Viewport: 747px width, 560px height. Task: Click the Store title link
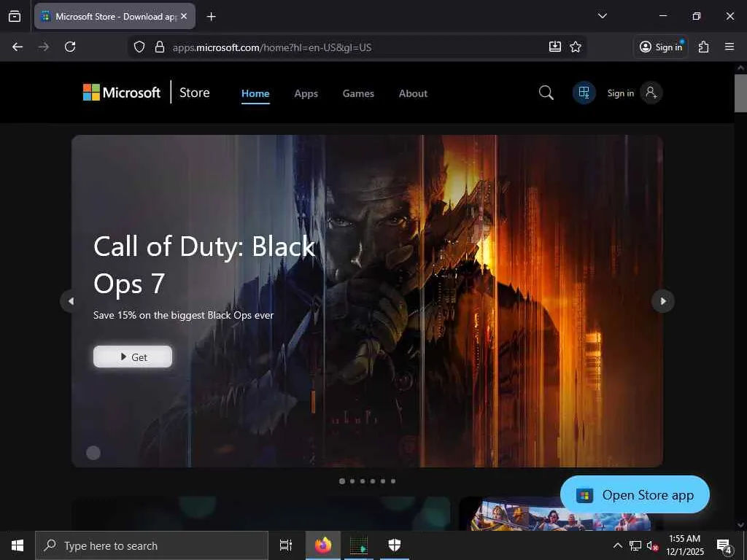click(194, 93)
